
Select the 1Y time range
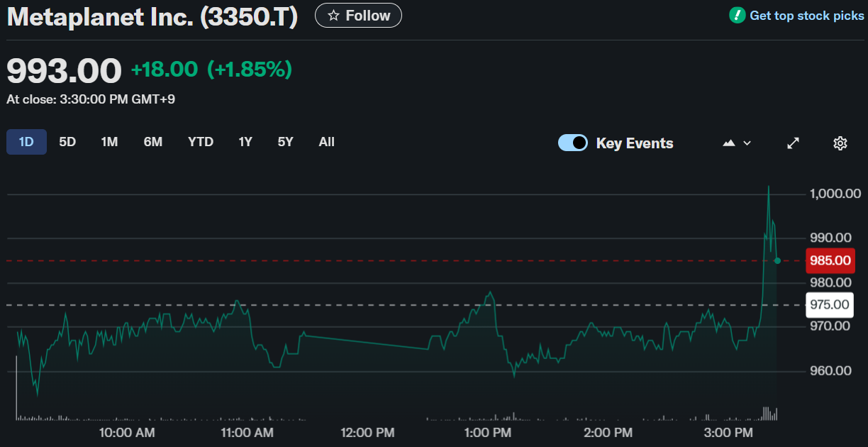[x=245, y=142]
